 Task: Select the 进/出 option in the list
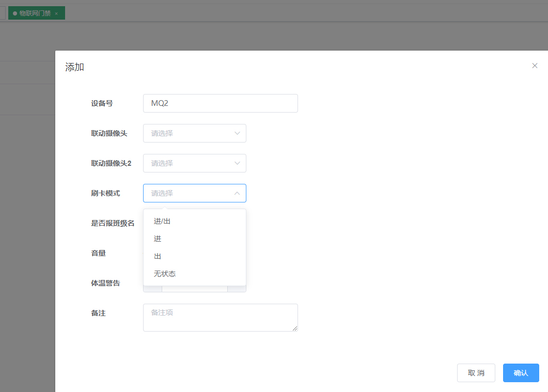[x=162, y=221]
